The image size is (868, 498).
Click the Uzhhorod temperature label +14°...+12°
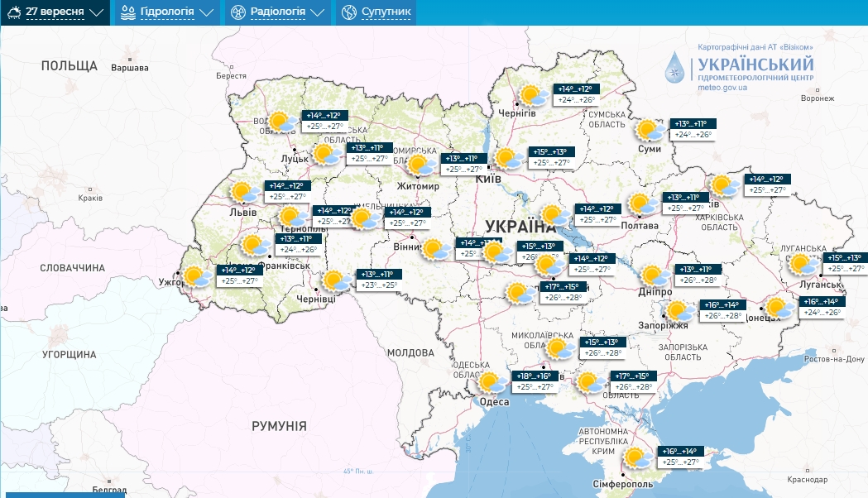[239, 270]
